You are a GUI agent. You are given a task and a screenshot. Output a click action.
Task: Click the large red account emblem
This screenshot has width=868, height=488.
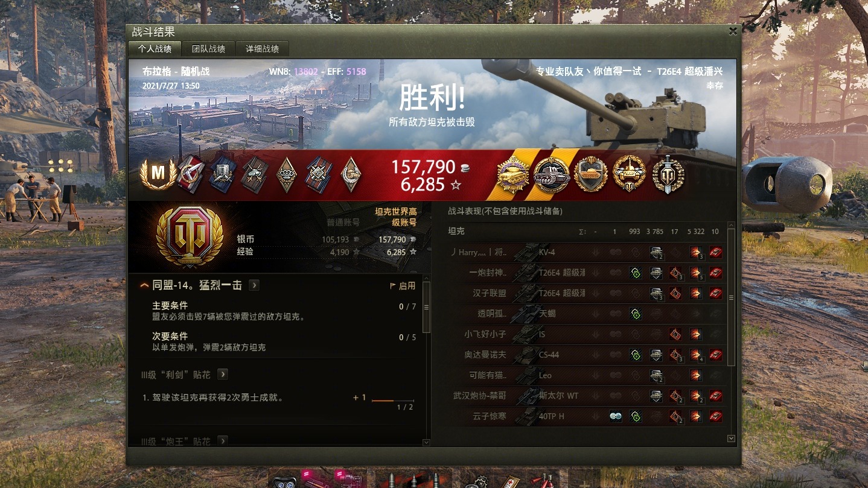[x=185, y=236]
